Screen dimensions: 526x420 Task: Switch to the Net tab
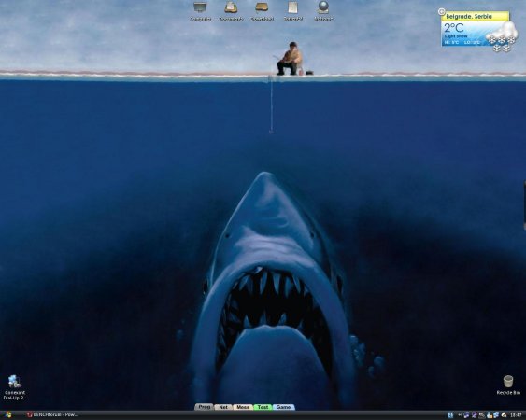pyautogui.click(x=223, y=407)
